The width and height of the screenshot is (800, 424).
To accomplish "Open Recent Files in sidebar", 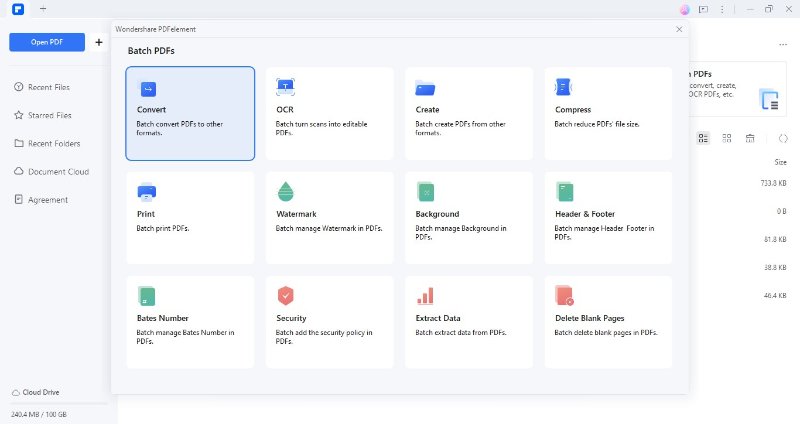I will point(48,87).
